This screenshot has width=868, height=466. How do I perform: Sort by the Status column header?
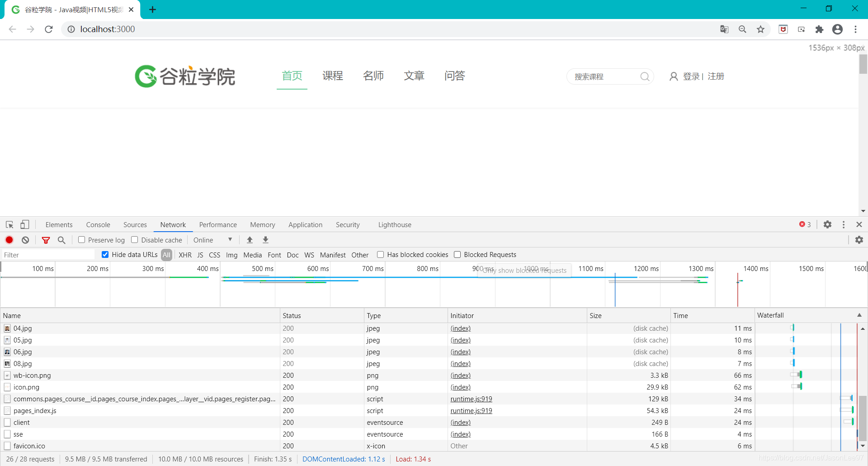tap(322, 315)
